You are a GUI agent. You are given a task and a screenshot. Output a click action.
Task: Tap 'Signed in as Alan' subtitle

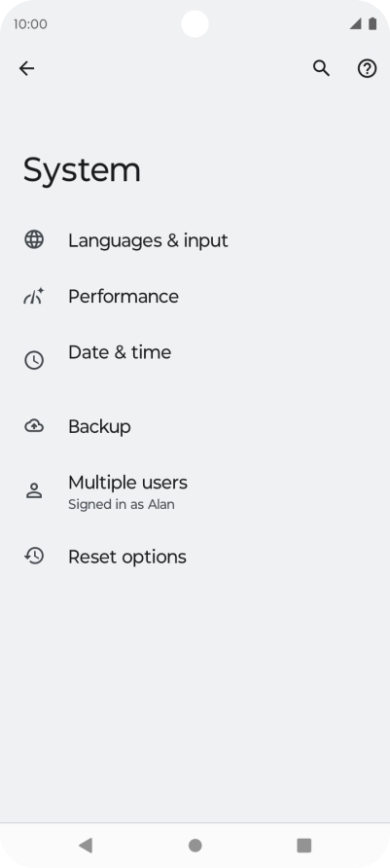pyautogui.click(x=122, y=504)
